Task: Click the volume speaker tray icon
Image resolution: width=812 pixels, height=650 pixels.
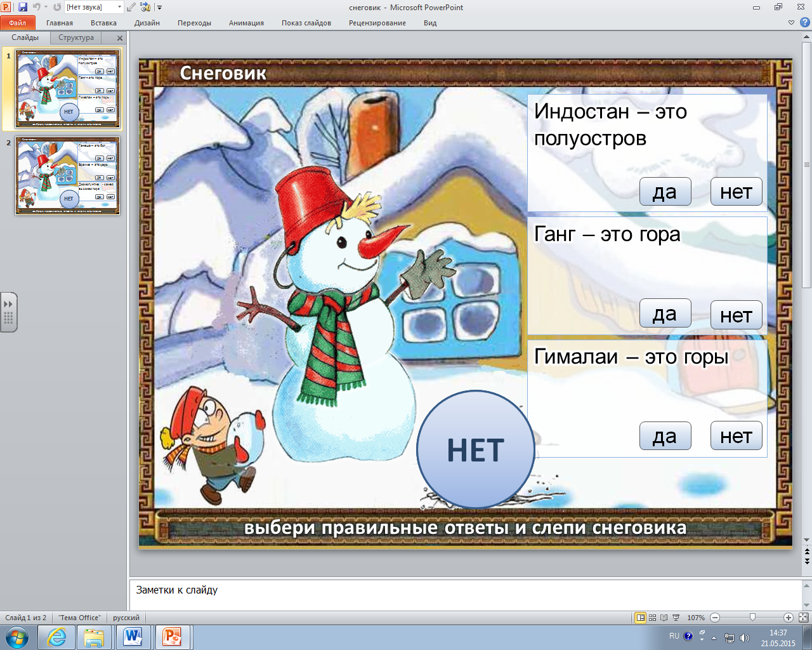Action: pos(745,638)
